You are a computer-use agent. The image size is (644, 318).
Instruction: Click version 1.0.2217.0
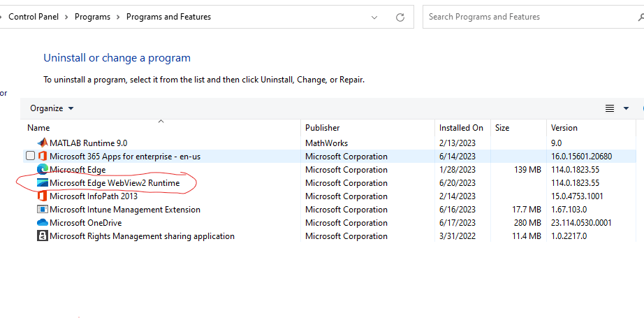pyautogui.click(x=569, y=236)
